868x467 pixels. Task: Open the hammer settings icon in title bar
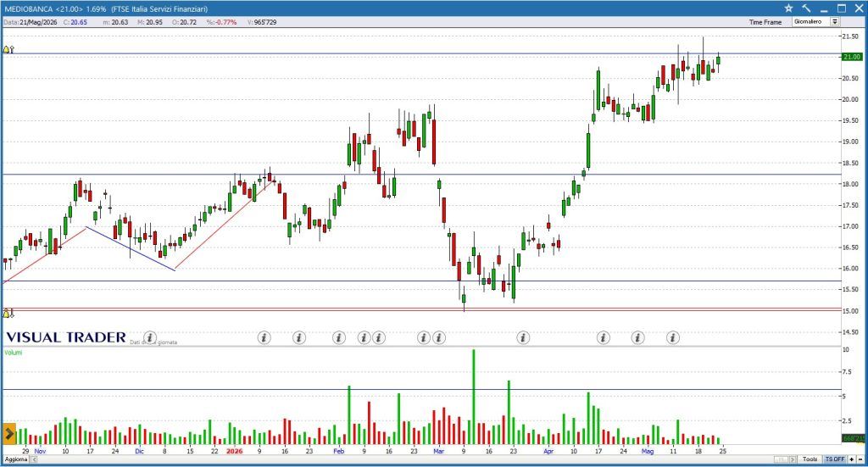tap(807, 8)
